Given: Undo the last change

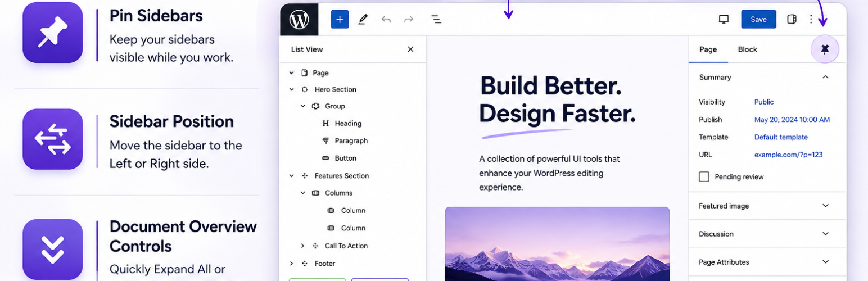Looking at the screenshot, I should point(386,19).
